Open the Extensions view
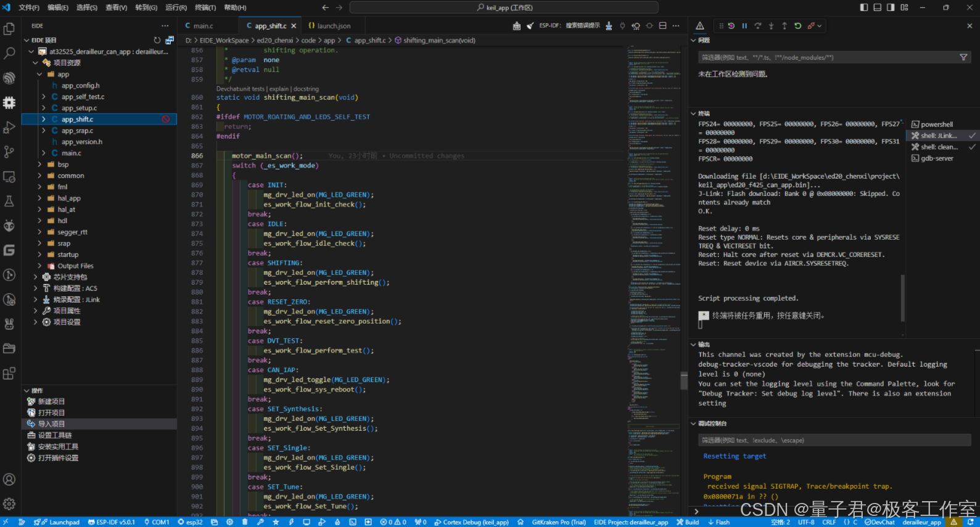The image size is (980, 527). coord(9,373)
